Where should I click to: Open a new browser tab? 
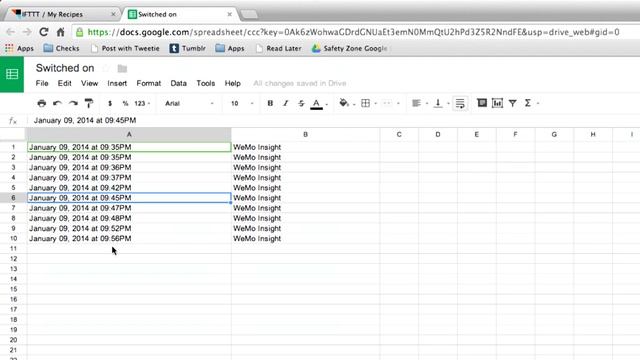coord(249,14)
